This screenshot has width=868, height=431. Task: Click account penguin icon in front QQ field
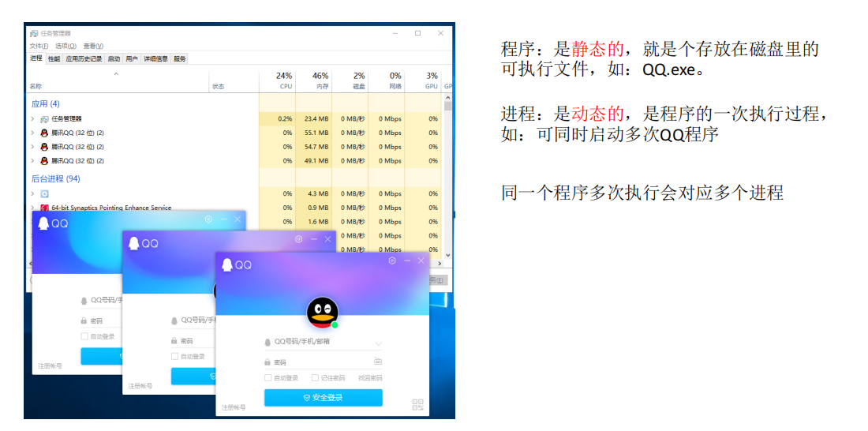click(x=268, y=342)
